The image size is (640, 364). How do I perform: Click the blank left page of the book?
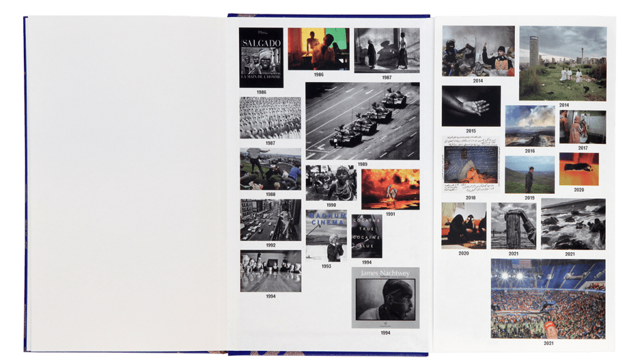125,181
